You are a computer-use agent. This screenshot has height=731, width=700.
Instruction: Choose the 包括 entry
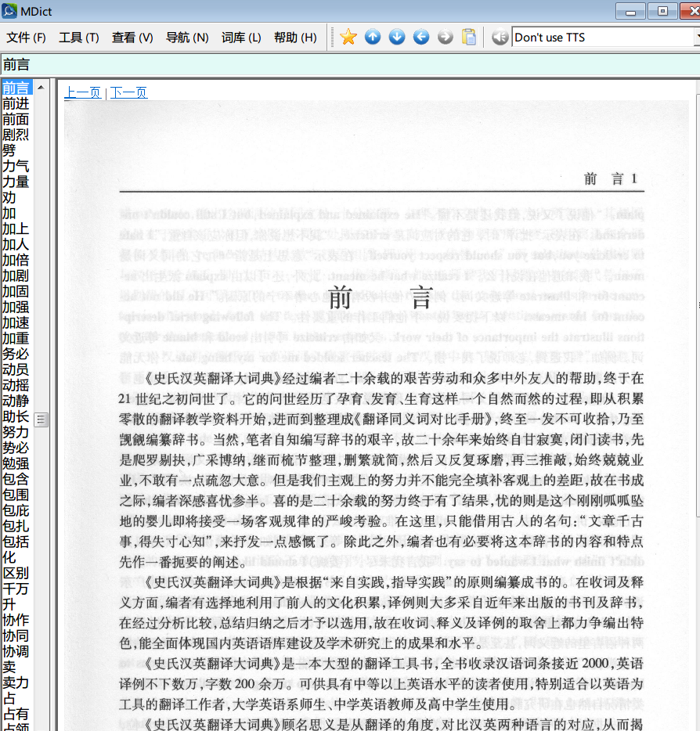point(16,541)
